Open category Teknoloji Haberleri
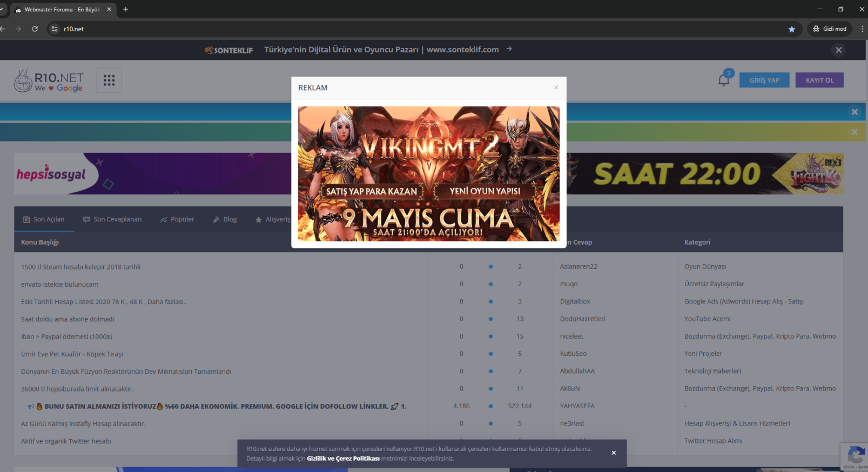868x472 pixels. pos(712,371)
